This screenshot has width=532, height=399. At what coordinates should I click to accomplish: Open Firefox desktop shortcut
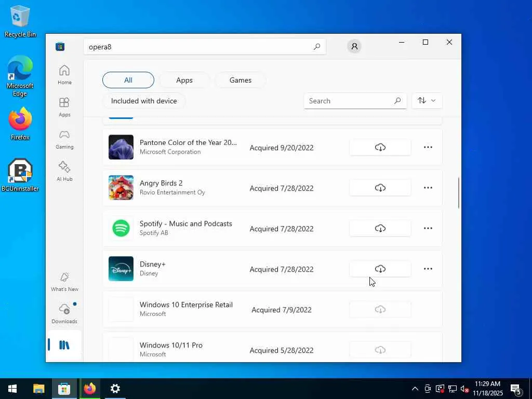(20, 124)
